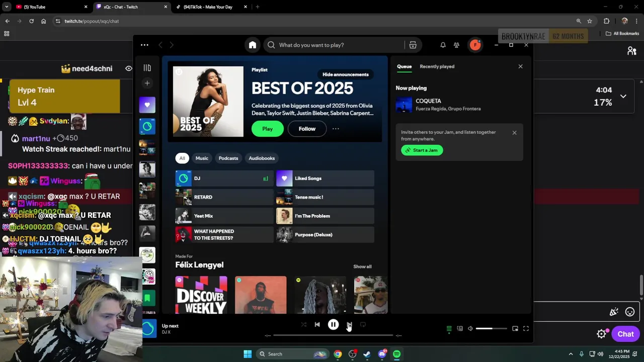The height and width of the screenshot is (362, 644).
Task: Play the Best of 2025 playlist
Action: [267, 129]
